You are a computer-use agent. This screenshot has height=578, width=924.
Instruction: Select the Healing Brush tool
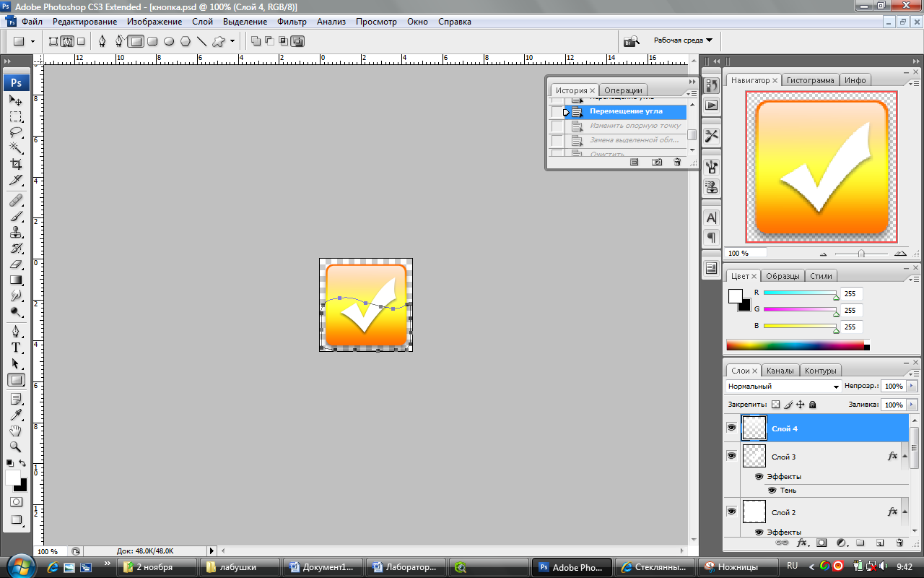(16, 201)
